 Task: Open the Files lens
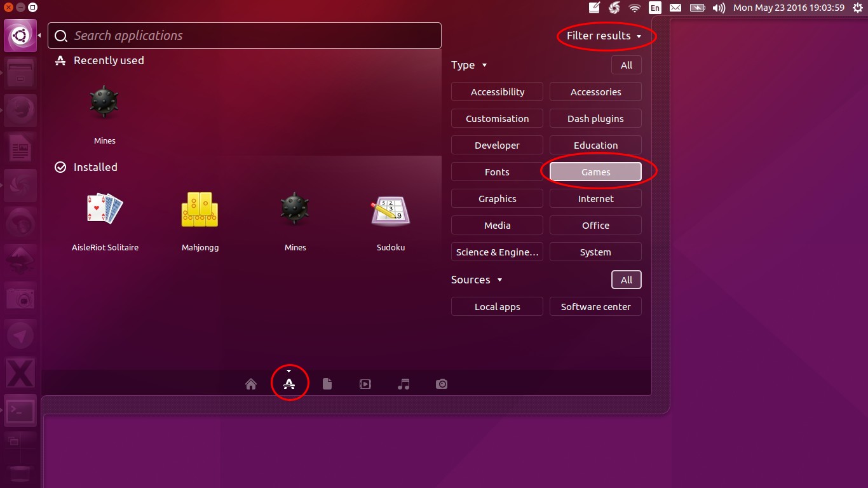point(327,384)
